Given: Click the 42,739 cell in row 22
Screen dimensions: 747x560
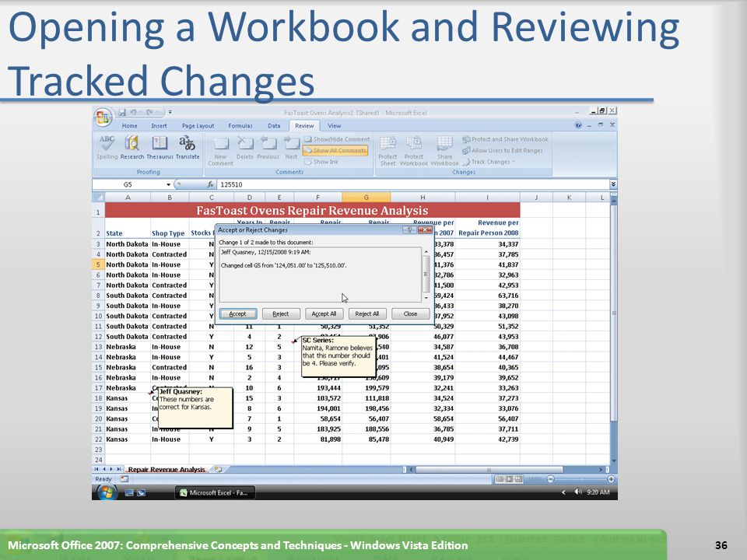Looking at the screenshot, I should click(x=487, y=439).
